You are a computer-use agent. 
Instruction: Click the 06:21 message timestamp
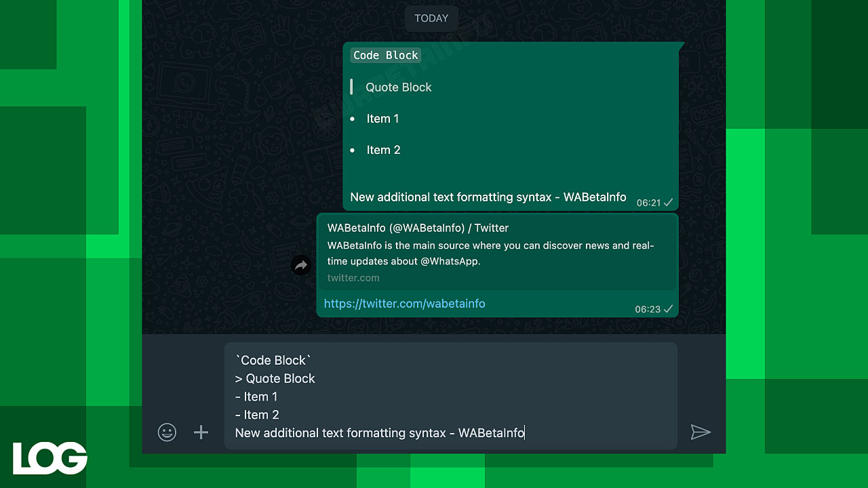[648, 203]
